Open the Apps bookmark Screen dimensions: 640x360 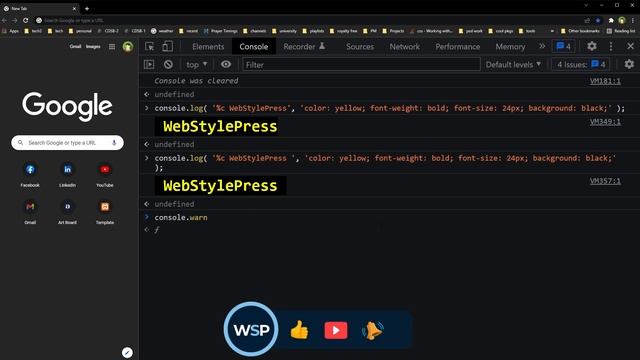(11, 31)
